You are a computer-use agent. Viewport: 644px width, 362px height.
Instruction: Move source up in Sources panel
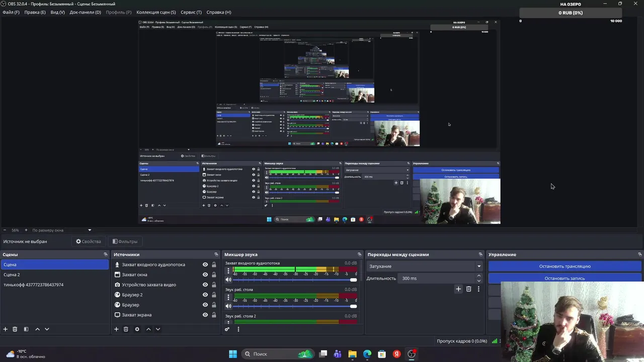148,329
